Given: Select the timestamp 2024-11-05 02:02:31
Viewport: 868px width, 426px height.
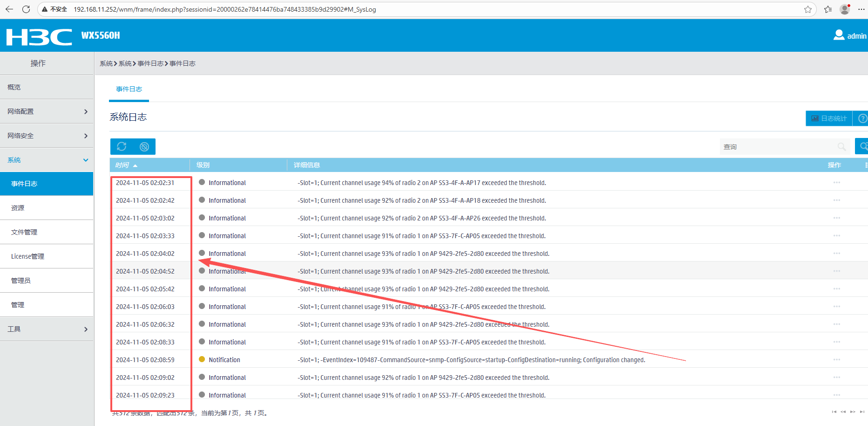Looking at the screenshot, I should [x=145, y=183].
